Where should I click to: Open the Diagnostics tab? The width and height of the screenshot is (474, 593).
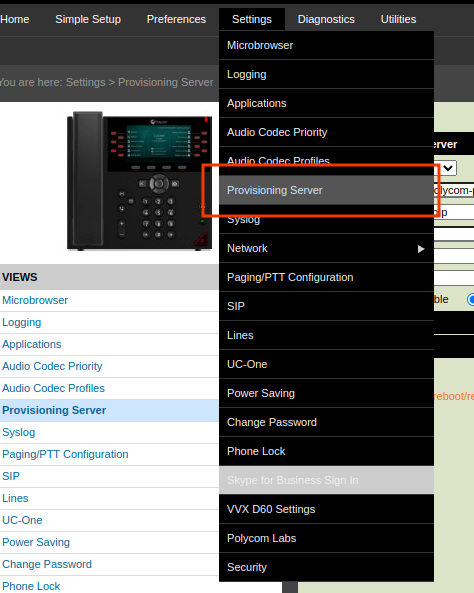[326, 19]
